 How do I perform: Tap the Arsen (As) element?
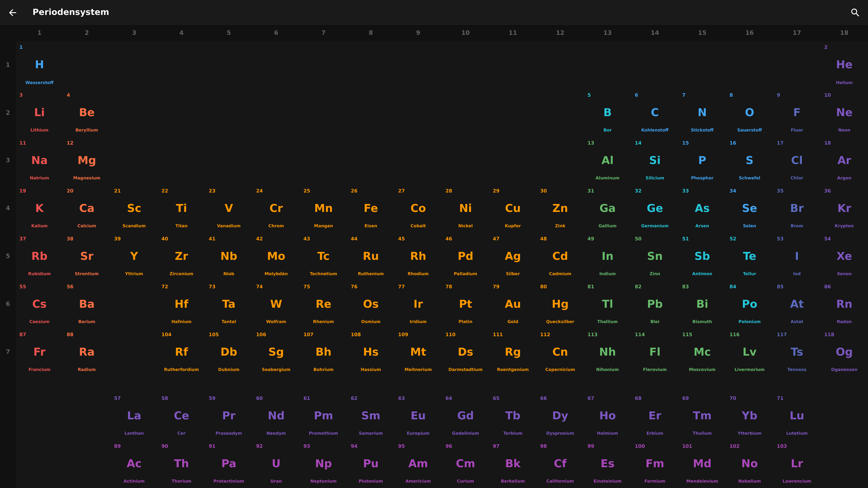(x=702, y=208)
